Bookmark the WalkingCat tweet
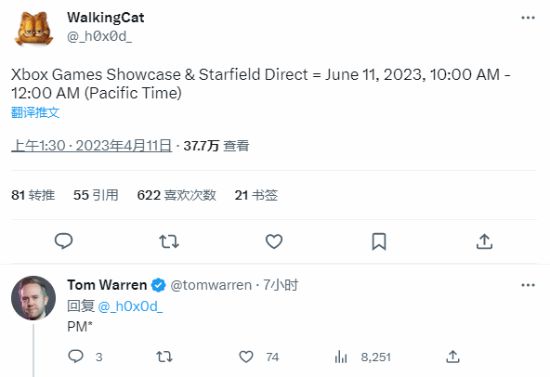 pos(379,242)
